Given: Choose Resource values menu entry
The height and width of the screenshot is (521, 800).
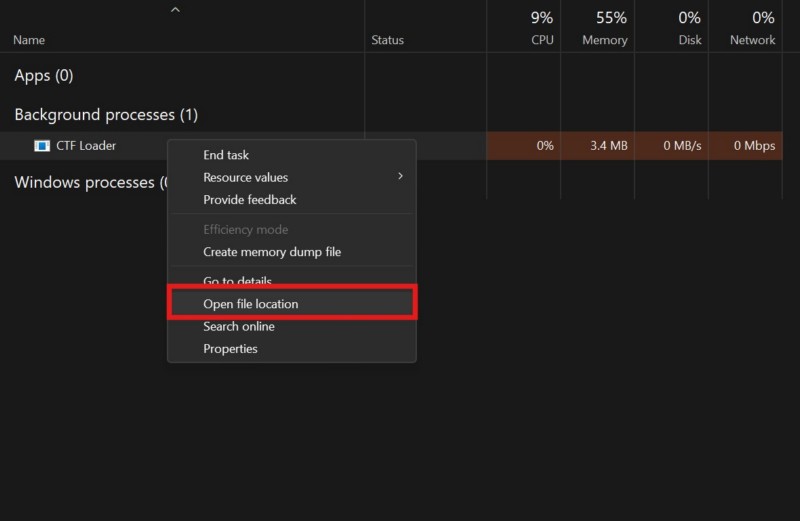Looking at the screenshot, I should (x=245, y=177).
